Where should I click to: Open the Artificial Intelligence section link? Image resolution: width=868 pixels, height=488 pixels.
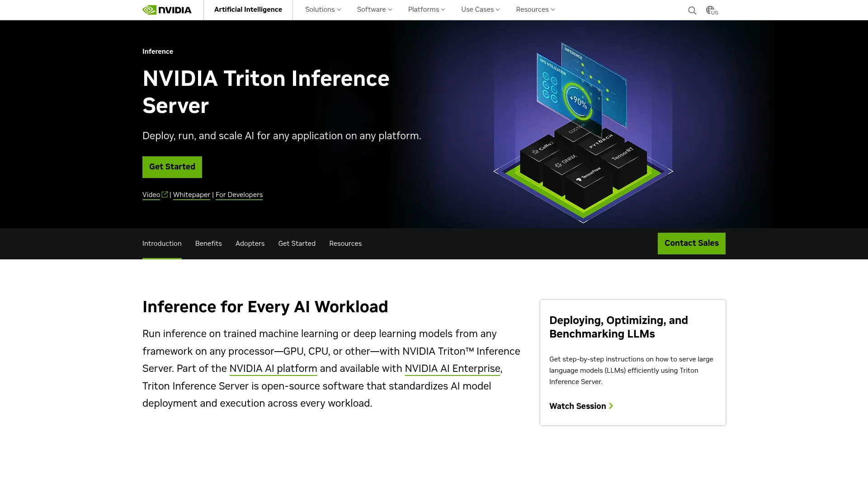(x=248, y=9)
